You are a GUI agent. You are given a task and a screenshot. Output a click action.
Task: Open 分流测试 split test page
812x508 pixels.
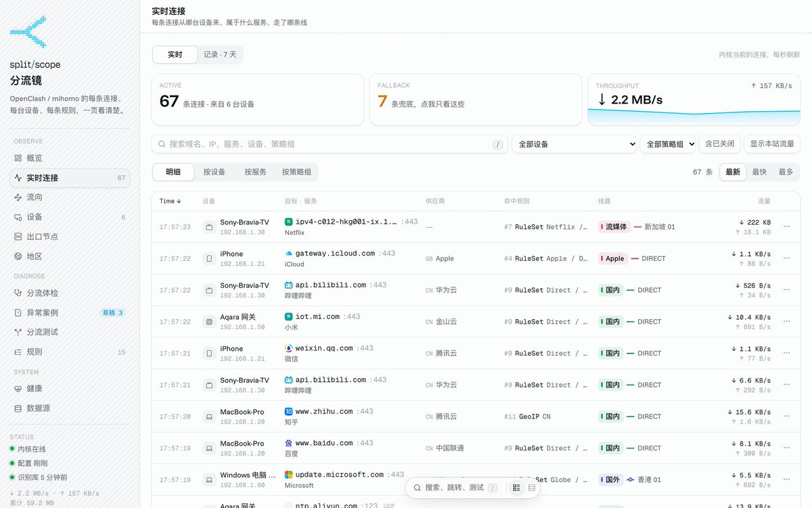pyautogui.click(x=70, y=332)
